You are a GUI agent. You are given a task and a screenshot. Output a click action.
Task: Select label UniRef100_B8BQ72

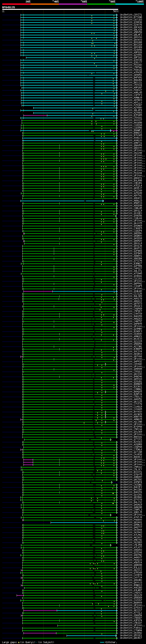click(x=131, y=133)
